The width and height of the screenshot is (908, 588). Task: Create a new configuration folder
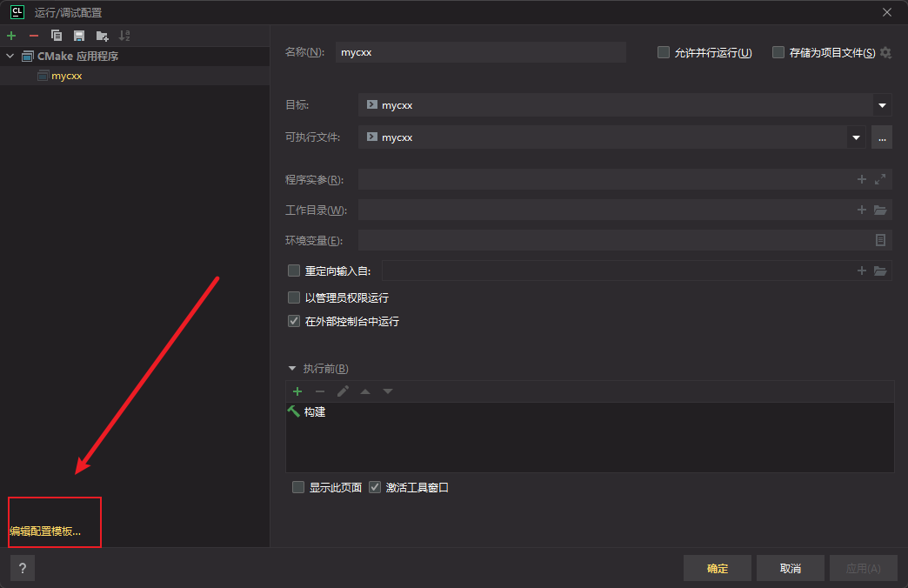click(102, 36)
